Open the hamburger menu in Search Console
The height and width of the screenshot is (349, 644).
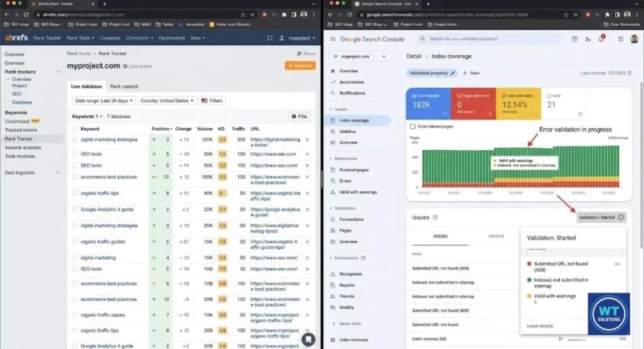click(333, 39)
